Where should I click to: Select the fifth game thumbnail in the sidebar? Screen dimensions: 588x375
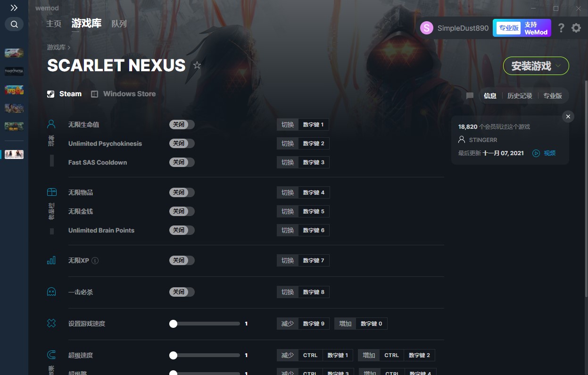[14, 126]
